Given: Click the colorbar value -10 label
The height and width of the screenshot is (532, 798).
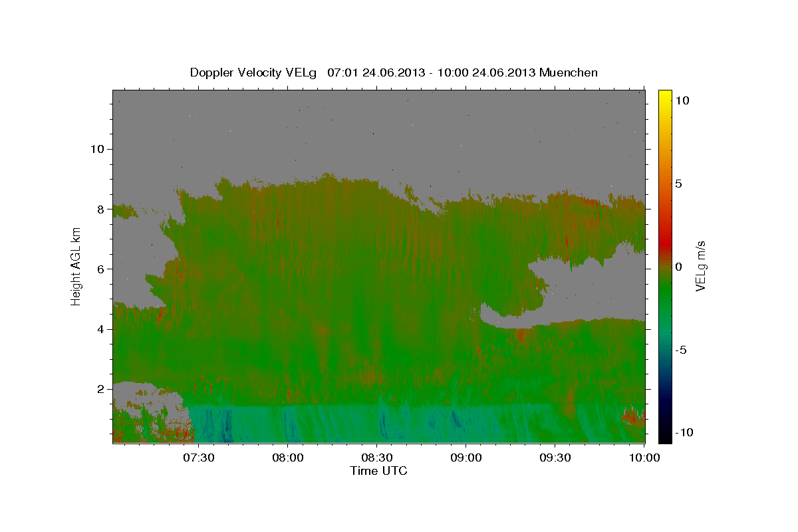Looking at the screenshot, I should 684,433.
